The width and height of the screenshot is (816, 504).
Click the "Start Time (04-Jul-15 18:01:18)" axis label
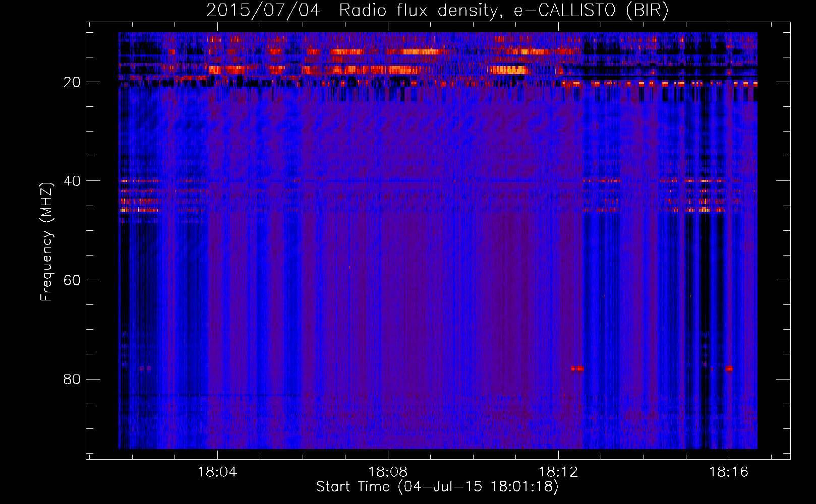[x=437, y=487]
